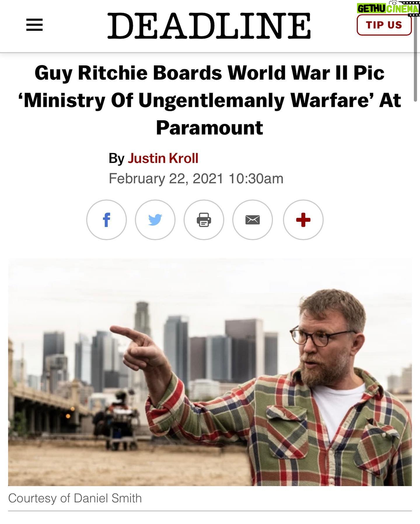
Task: Click the Courtesy of Daniel Smith caption
Action: tap(75, 498)
